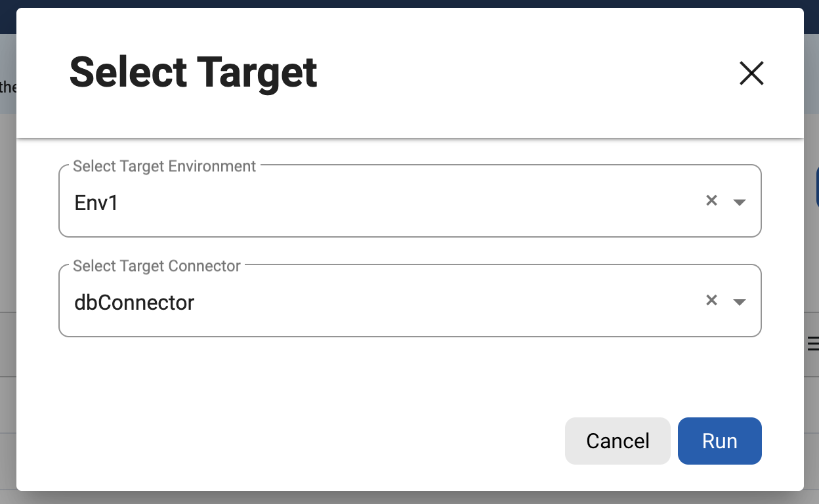Click the Select Target dialog title

point(193,72)
